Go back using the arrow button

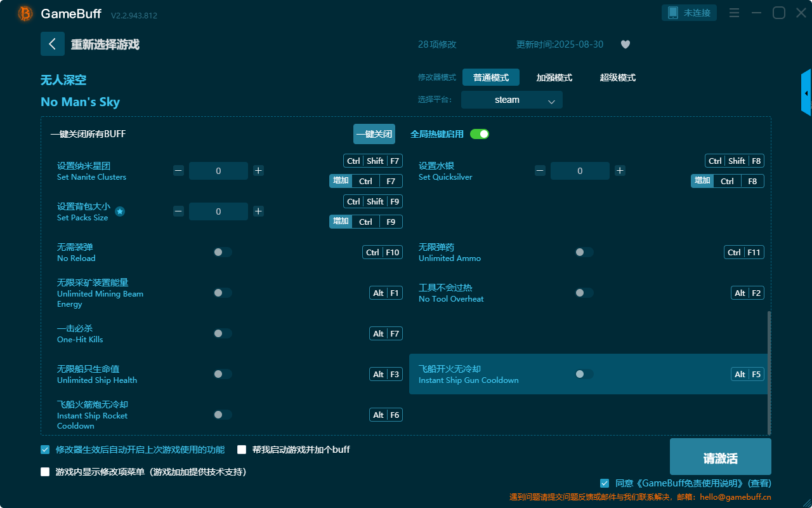53,44
